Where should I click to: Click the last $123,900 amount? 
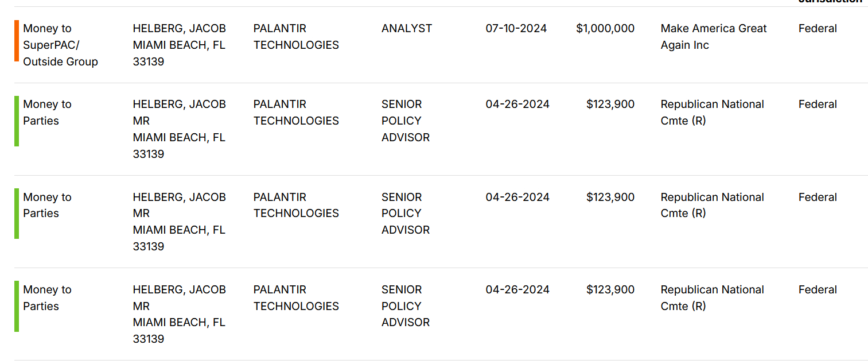[610, 290]
